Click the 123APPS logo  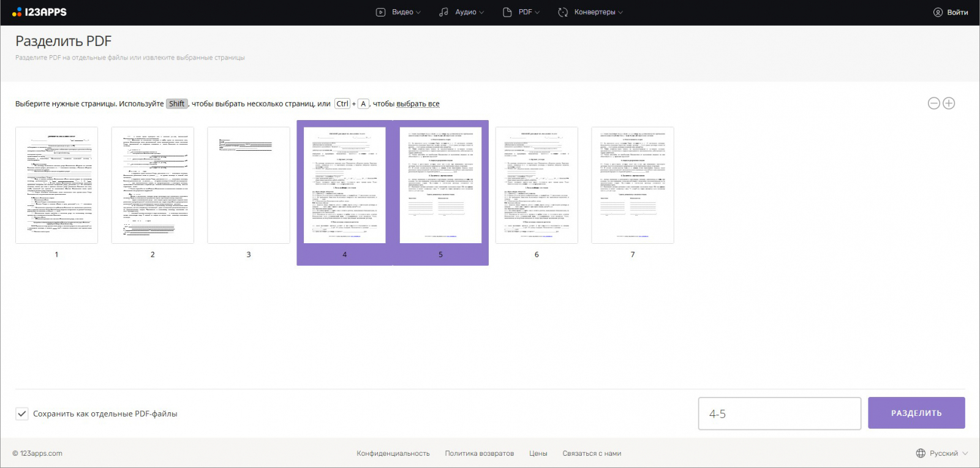(40, 12)
